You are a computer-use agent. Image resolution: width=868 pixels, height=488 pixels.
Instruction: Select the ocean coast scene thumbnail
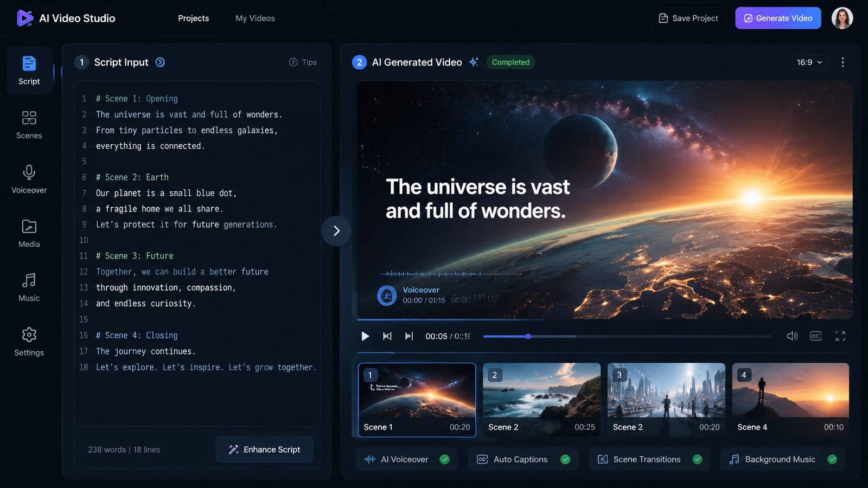click(541, 400)
